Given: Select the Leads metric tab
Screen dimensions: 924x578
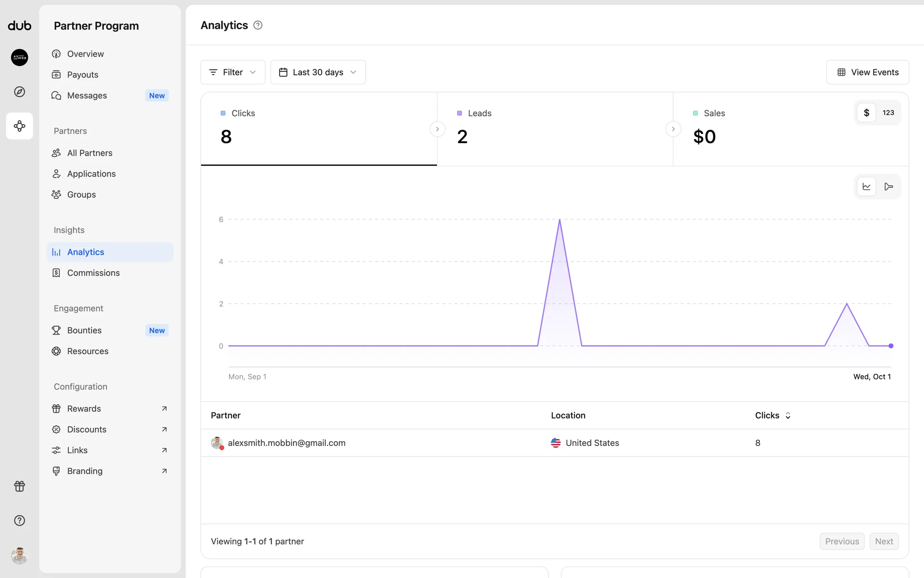Looking at the screenshot, I should click(x=554, y=129).
